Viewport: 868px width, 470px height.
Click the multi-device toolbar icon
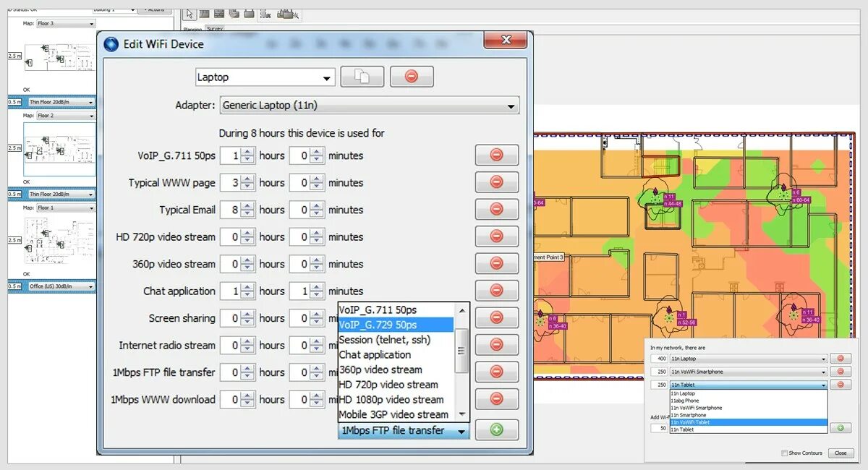(x=287, y=14)
